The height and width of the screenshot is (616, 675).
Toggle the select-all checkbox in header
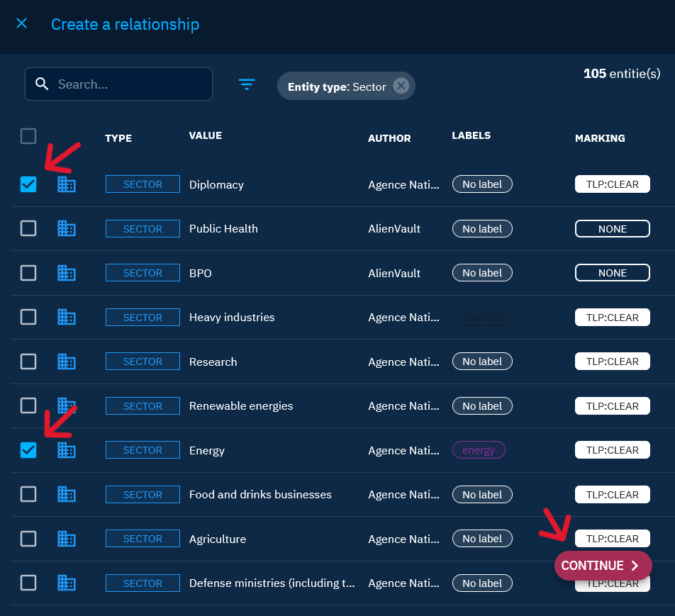point(28,136)
